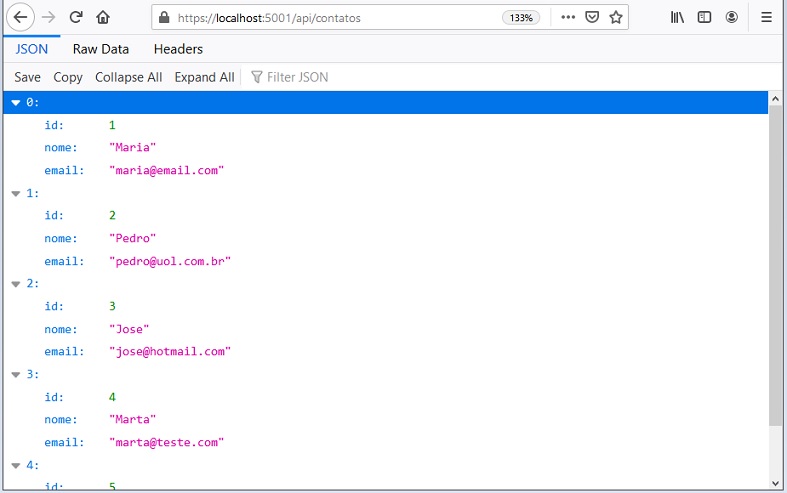Open the hamburger application menu
Screen dimensions: 787x493
pos(766,17)
